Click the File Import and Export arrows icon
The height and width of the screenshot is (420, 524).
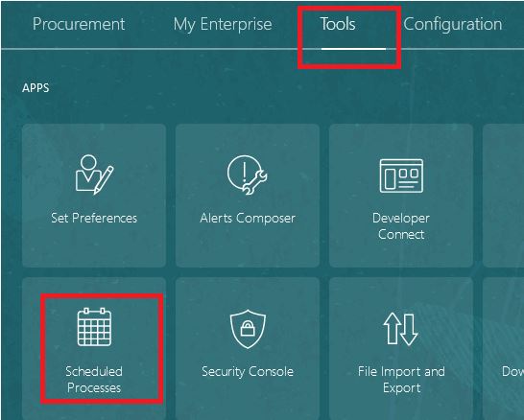[x=400, y=329]
